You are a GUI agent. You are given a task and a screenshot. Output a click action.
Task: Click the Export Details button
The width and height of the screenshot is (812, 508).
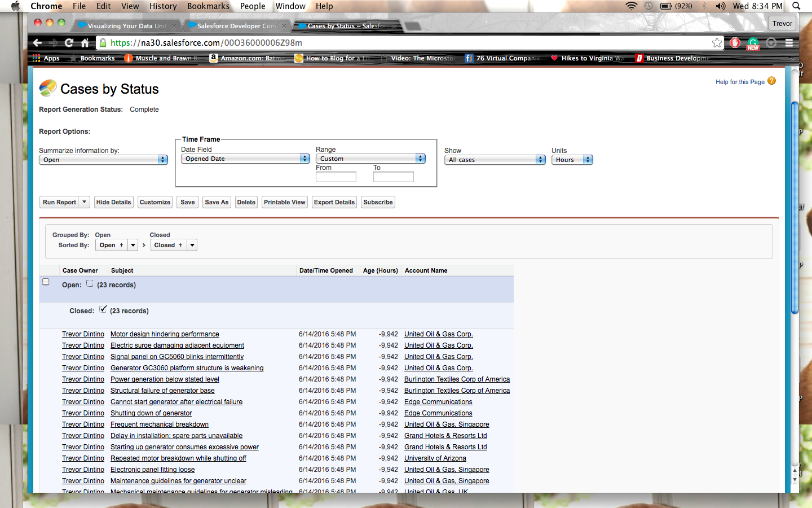(334, 202)
